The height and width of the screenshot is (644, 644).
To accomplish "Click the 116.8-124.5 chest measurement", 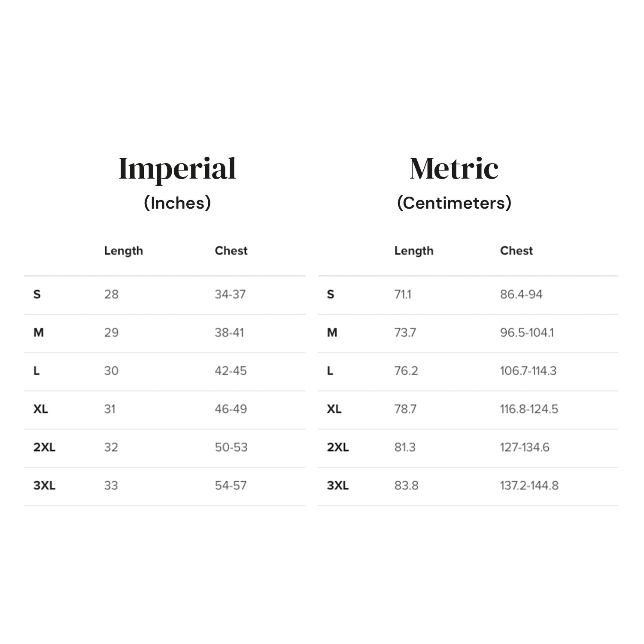I will [529, 409].
